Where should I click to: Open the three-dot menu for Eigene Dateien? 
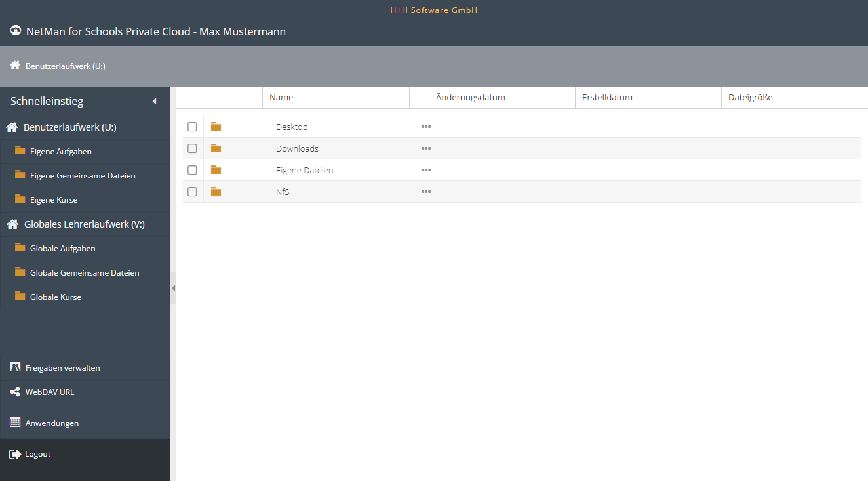[x=426, y=170]
